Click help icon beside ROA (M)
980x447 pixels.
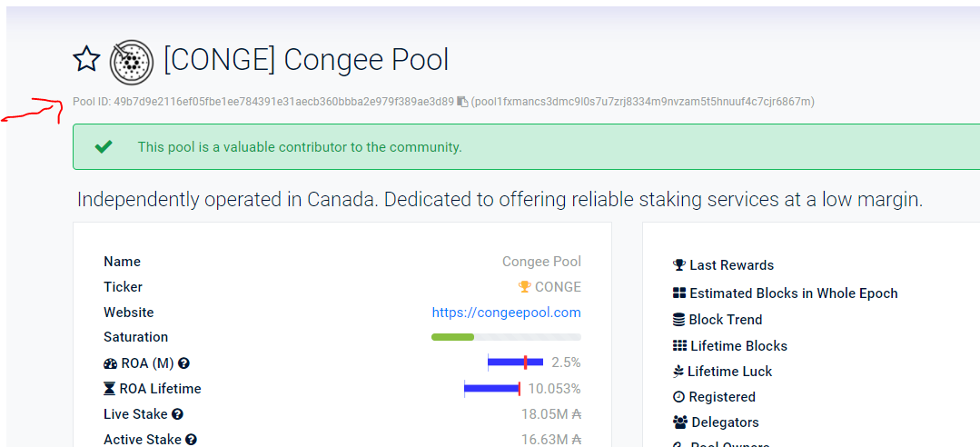[183, 363]
